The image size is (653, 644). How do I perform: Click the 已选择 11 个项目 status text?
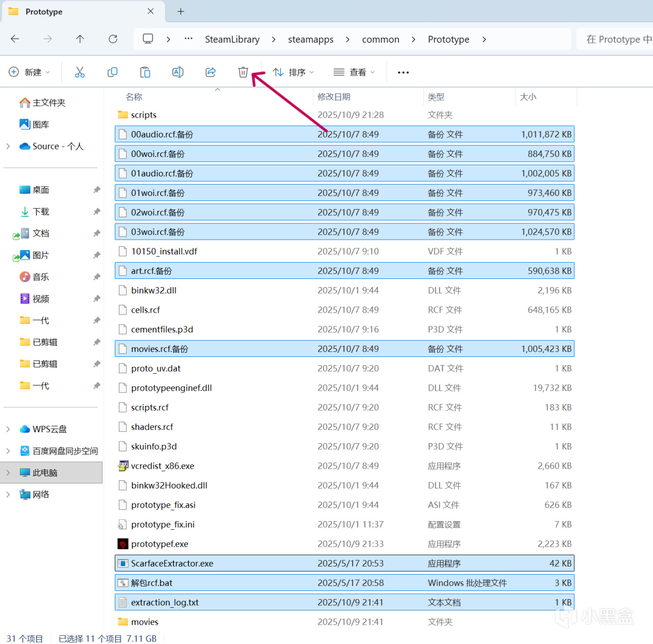tap(90, 638)
